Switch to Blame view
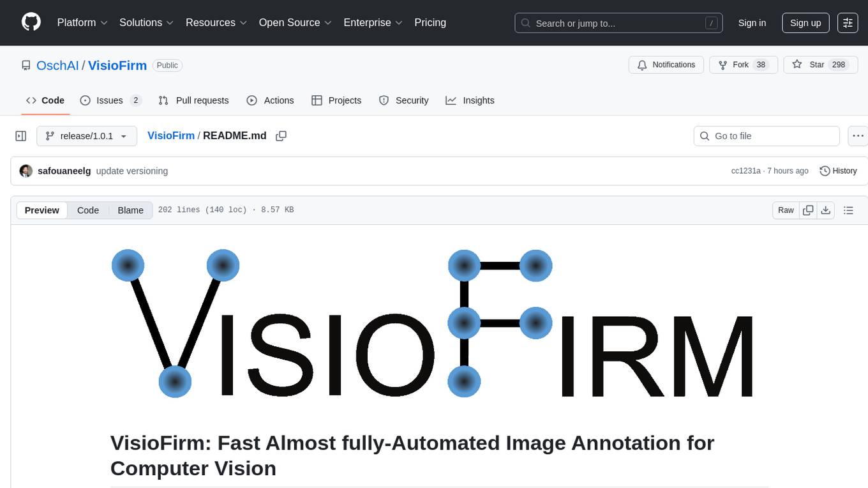Screen dimensions: 868x488 [x=130, y=210]
